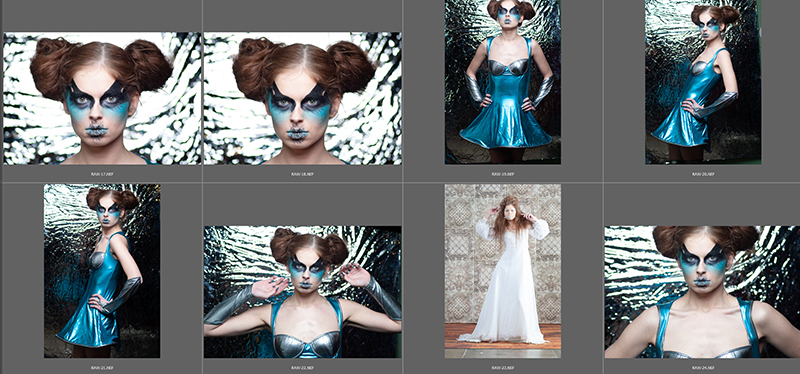Screen dimensions: 800x374
Task: Pick the RAW-21.NEF hand-on-hip portrait thumbnail
Action: tap(102, 271)
